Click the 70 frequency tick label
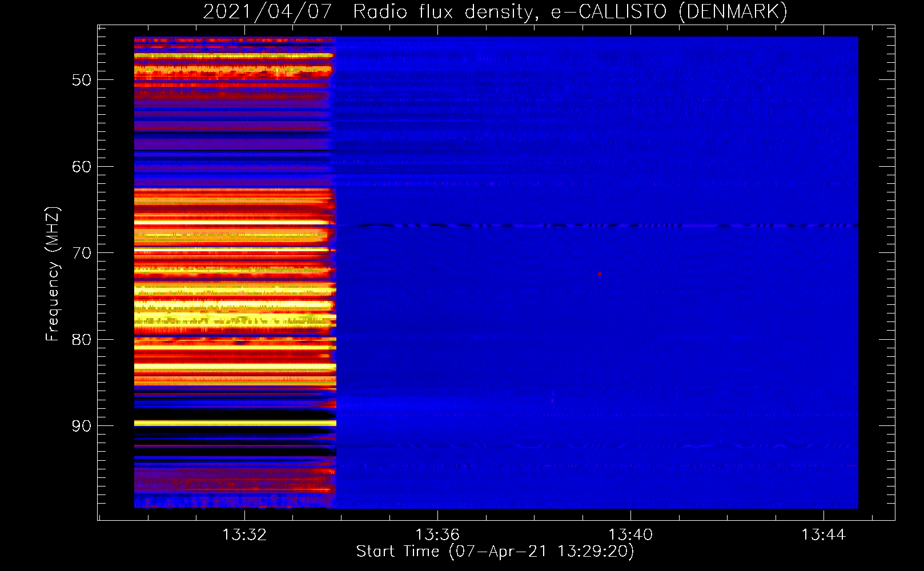This screenshot has height=571, width=924. pos(82,253)
